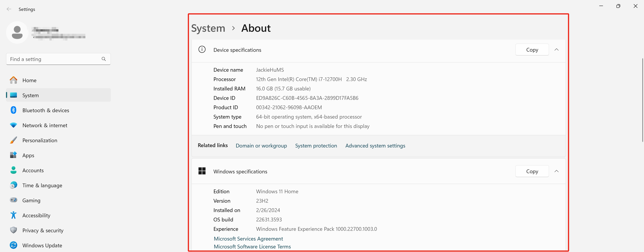Viewport: 644px width, 252px height.
Task: Open Microsoft Services Agreement link
Action: click(248, 239)
